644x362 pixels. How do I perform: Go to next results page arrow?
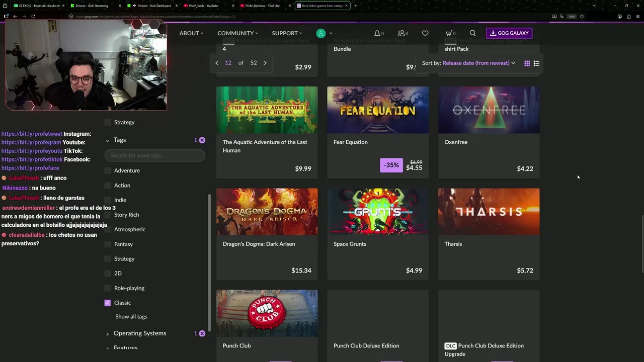(265, 63)
